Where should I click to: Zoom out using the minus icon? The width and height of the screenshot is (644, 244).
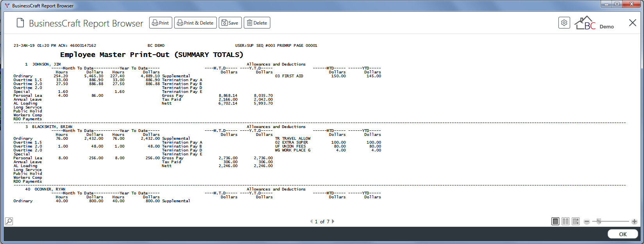point(587,221)
